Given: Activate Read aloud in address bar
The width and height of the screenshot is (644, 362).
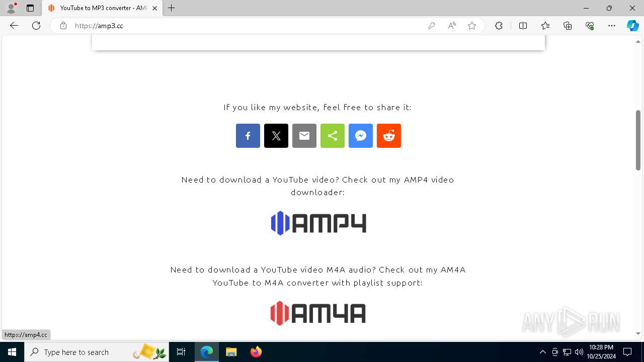Looking at the screenshot, I should pos(452,26).
